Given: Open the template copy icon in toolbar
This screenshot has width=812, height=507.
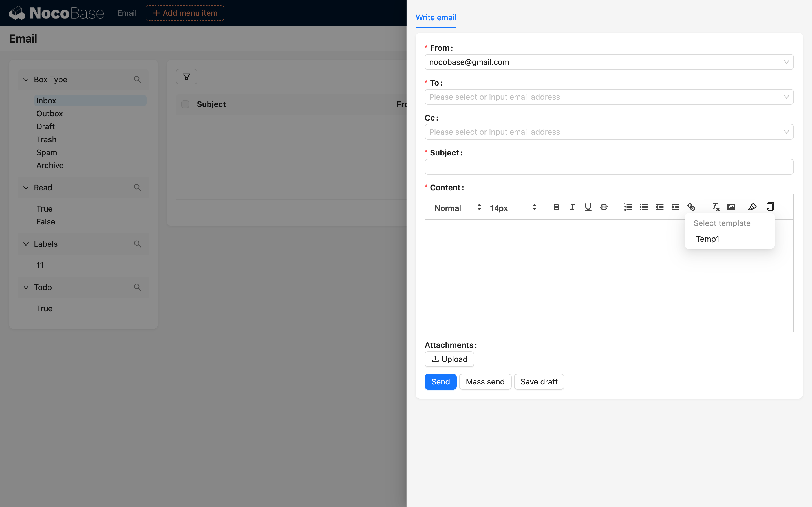Looking at the screenshot, I should click(770, 206).
